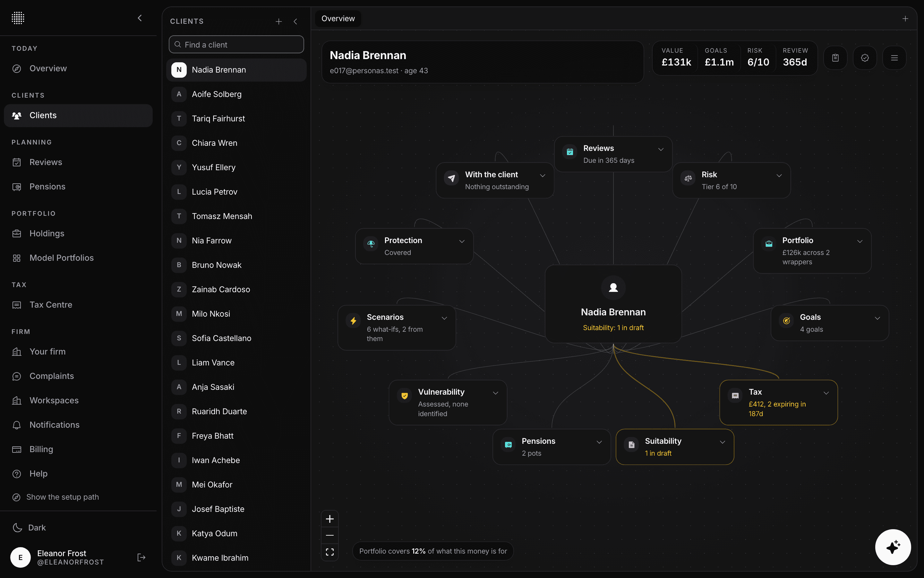Click the log out icon
Image resolution: width=924 pixels, height=578 pixels.
[x=141, y=557]
